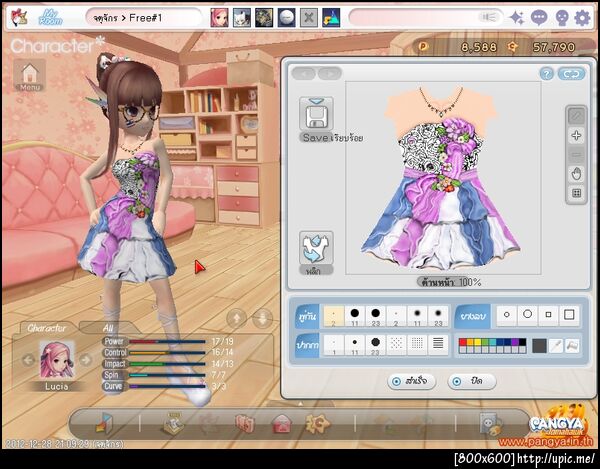Click the blue link toggle button

click(571, 73)
